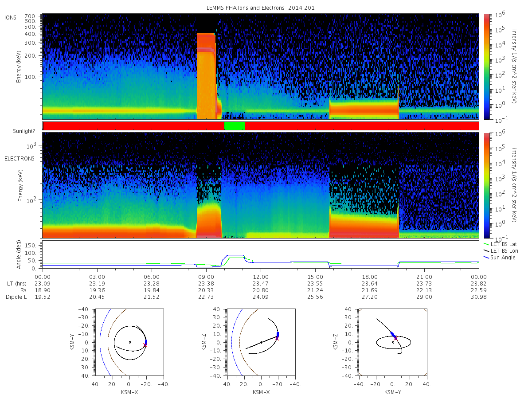The image size is (532, 399).
Task: Click the LT value 23.38
Action: coord(206,284)
